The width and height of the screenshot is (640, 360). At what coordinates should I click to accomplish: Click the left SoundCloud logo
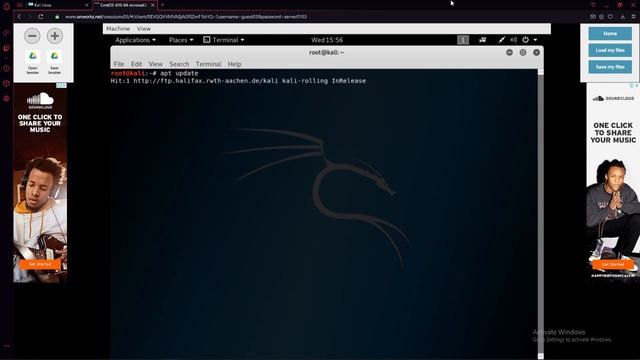(40, 100)
